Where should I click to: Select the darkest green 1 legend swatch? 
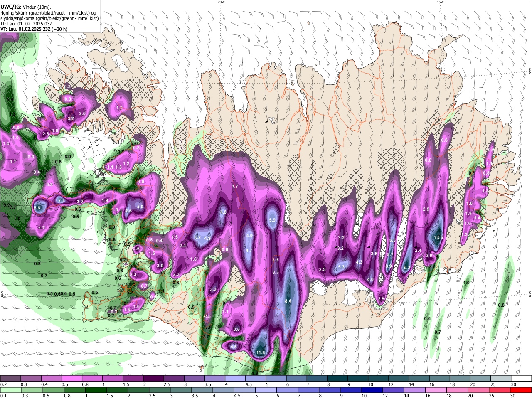[x=96, y=390]
